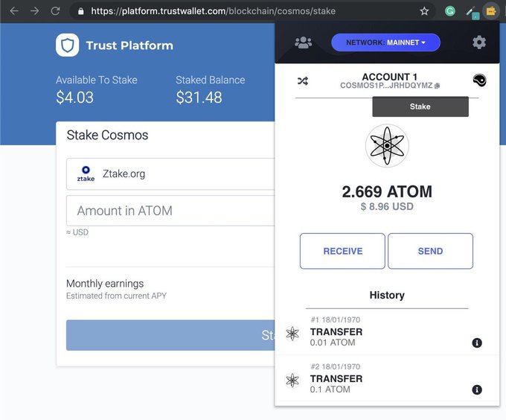
Task: Click the Cosmos icon of transfer #1
Action: (x=292, y=334)
